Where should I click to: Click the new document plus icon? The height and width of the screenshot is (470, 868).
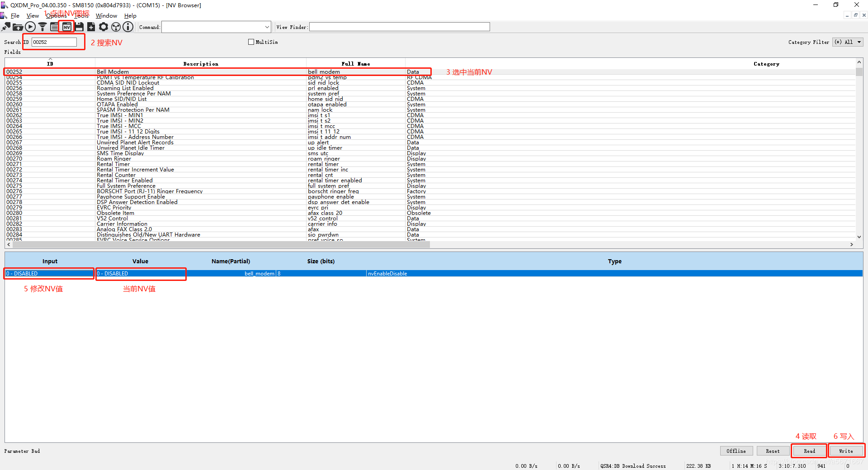click(91, 27)
